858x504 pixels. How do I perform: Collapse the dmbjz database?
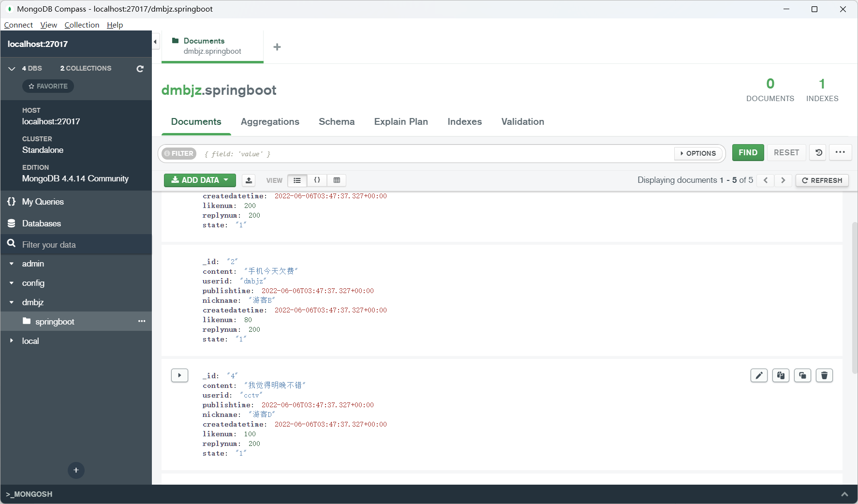(12, 302)
